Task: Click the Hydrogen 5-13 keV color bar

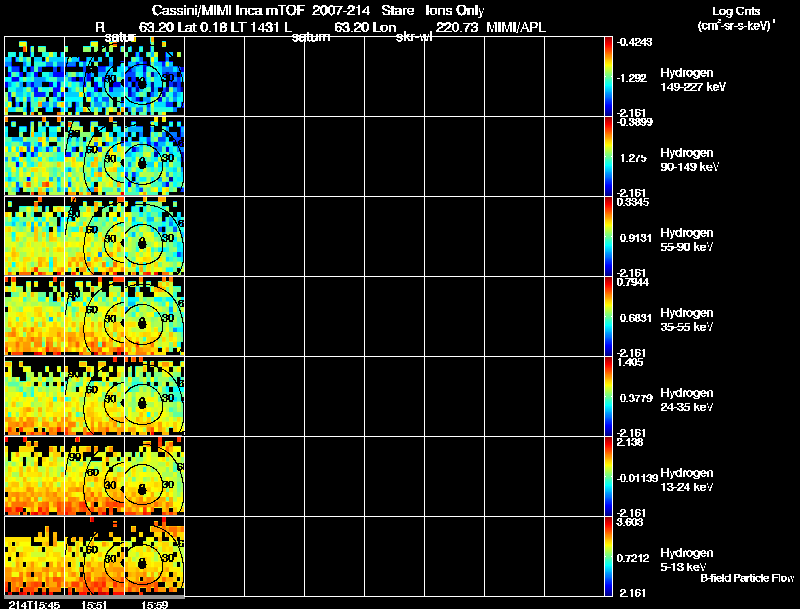Action: click(x=609, y=556)
